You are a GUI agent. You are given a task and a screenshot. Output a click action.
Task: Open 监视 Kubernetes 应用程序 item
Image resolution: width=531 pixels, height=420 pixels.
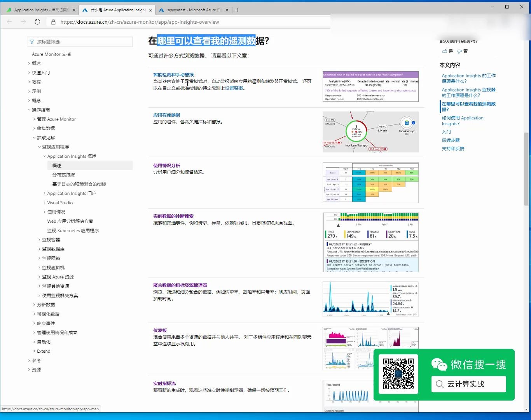pos(73,231)
